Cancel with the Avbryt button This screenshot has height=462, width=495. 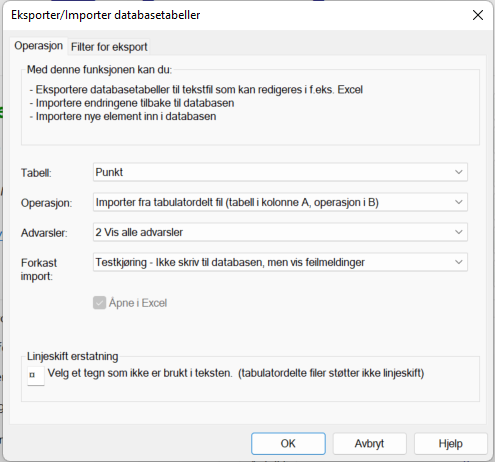coord(369,444)
